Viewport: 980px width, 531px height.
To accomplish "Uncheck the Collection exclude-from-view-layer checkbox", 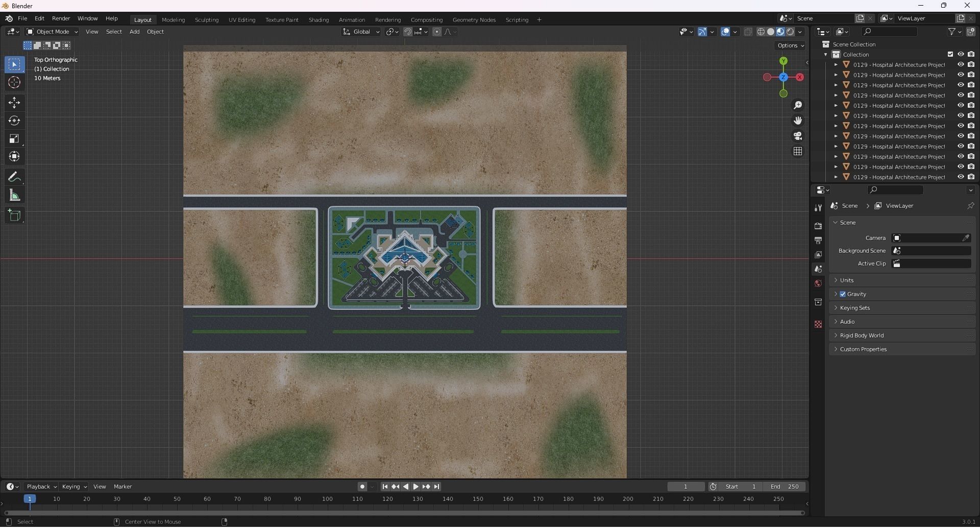I will click(x=950, y=54).
